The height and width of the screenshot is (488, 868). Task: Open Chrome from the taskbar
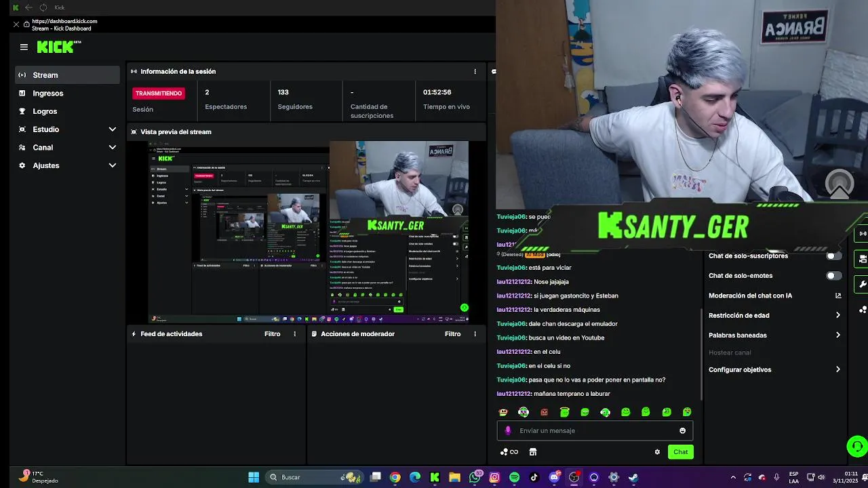(395, 477)
